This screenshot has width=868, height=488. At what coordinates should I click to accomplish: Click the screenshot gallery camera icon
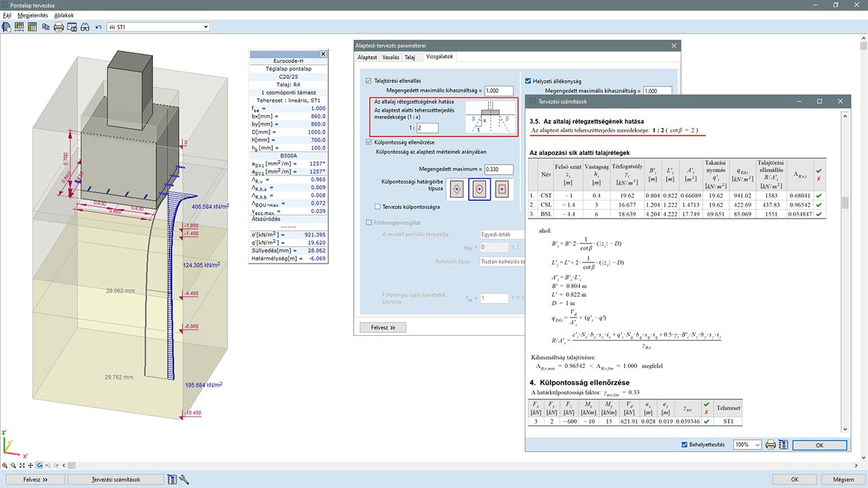click(72, 27)
